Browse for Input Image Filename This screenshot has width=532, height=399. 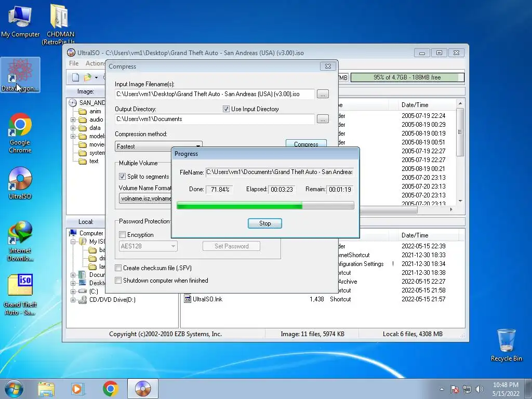[x=323, y=94]
